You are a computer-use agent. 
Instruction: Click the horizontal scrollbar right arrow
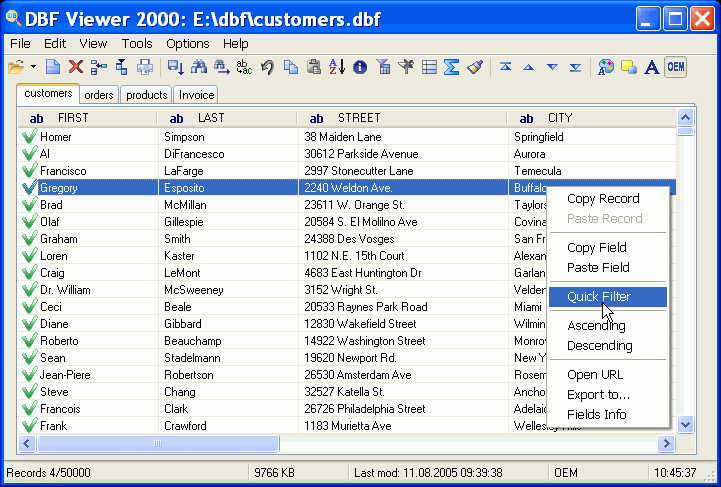666,443
